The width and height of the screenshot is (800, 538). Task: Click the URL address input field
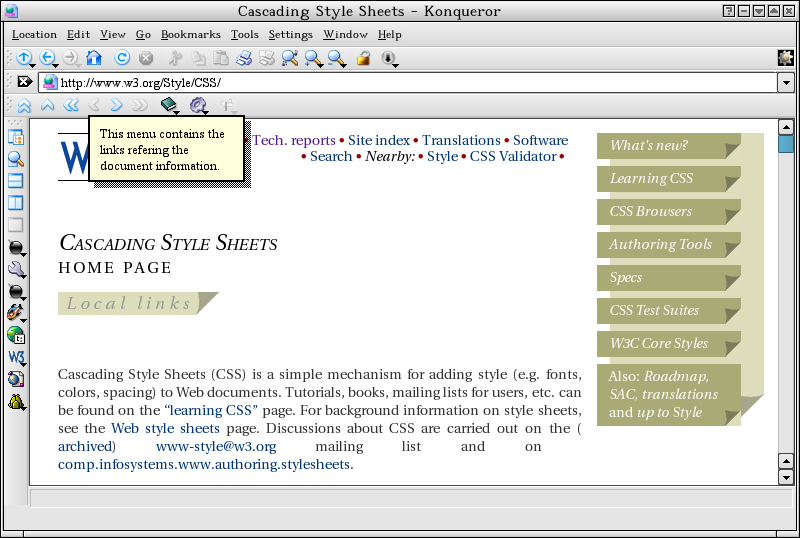(x=400, y=82)
